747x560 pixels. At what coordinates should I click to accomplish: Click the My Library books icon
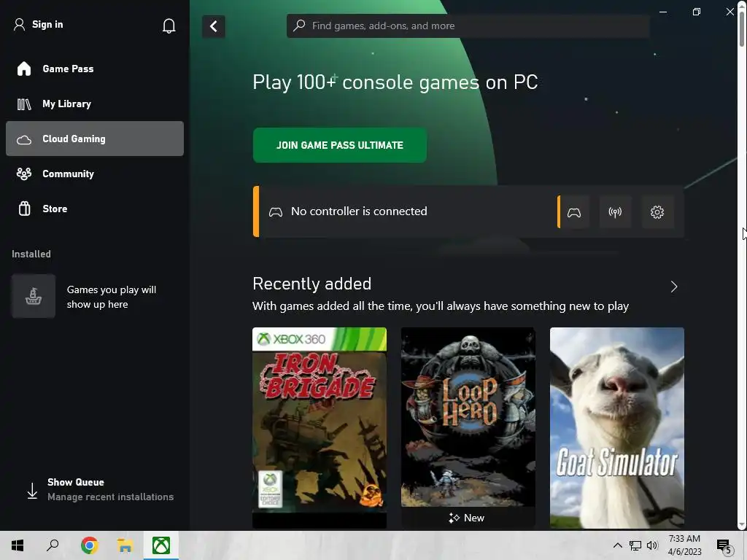pyautogui.click(x=24, y=104)
